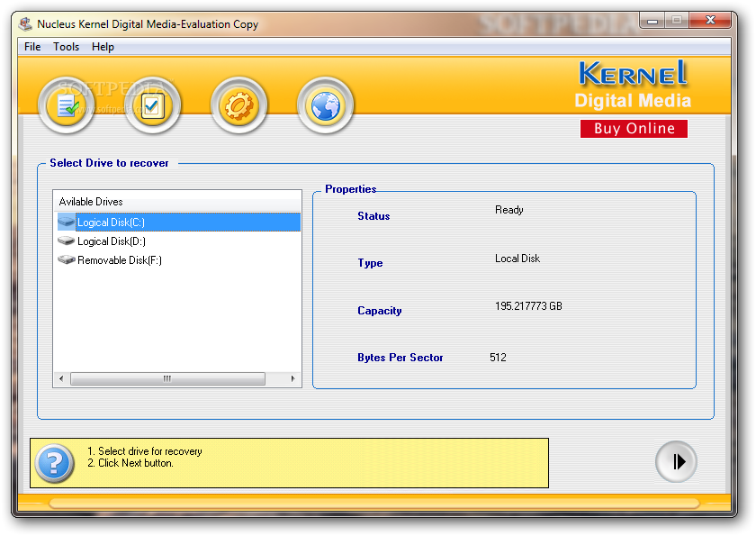
Task: Click the Bytes Per Sector value 512
Action: click(x=498, y=357)
